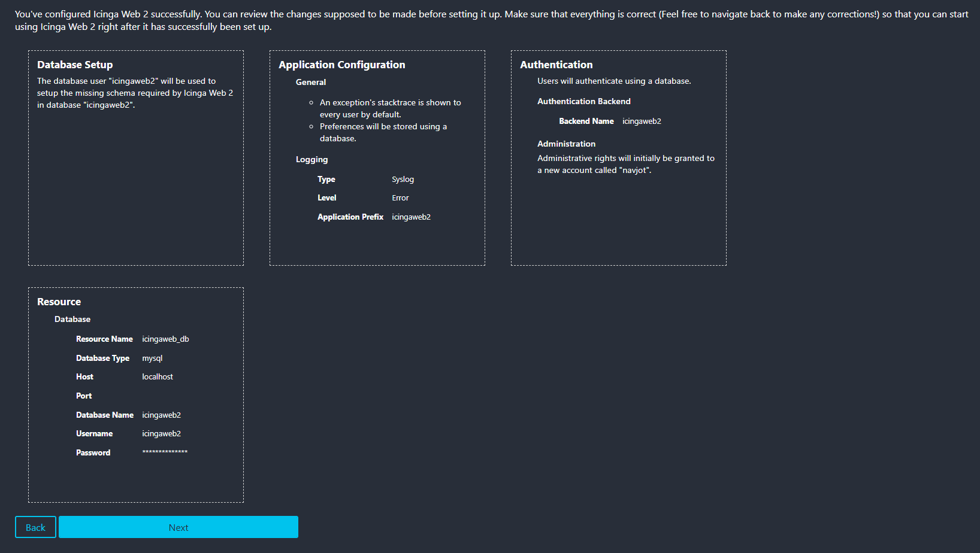Select the Application Configuration heading
980x553 pixels.
342,65
